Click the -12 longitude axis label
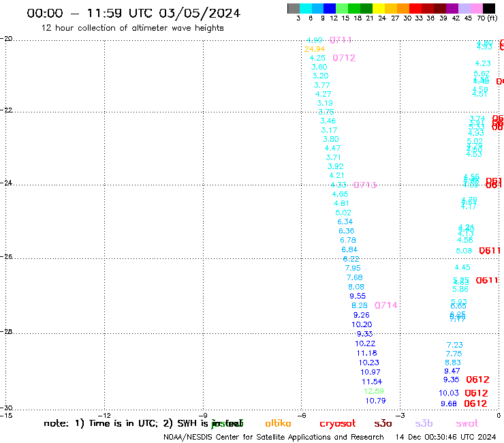504x443 pixels. point(105,416)
